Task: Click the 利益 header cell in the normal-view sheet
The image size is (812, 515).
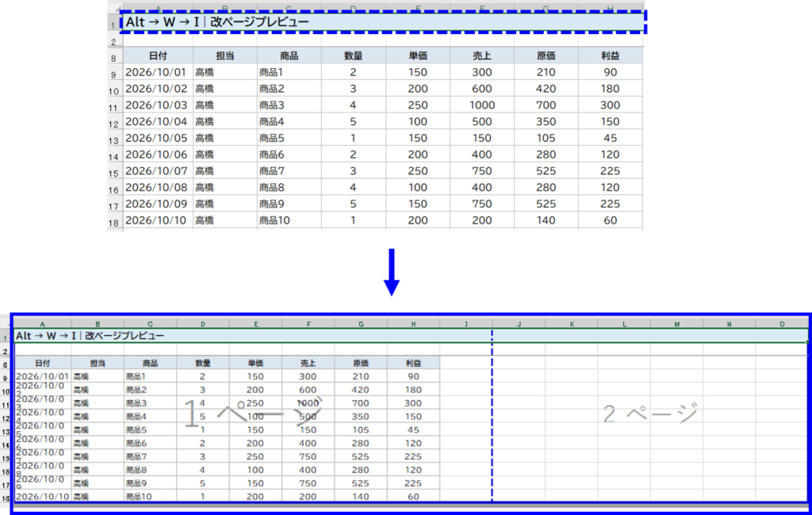Action: click(610, 56)
